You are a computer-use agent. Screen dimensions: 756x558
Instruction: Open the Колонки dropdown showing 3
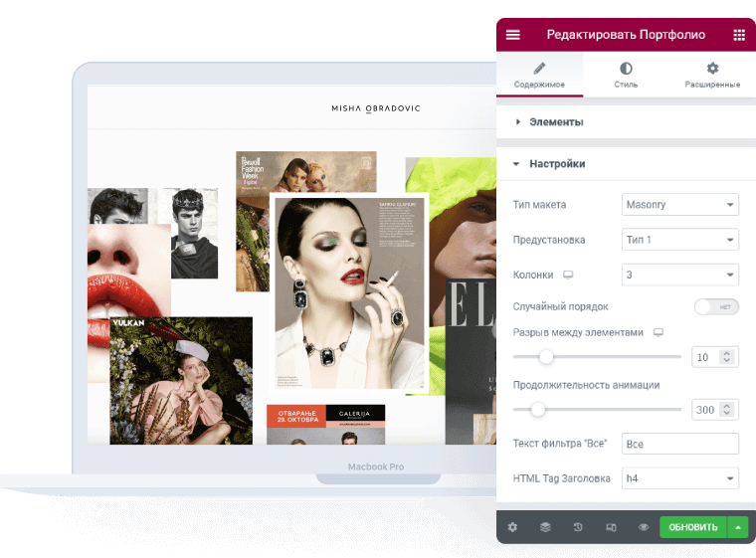[x=679, y=275]
